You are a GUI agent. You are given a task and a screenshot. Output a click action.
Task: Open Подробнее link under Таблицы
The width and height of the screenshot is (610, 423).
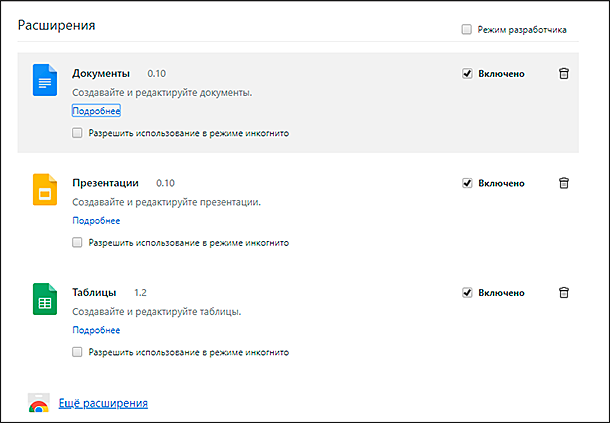96,330
